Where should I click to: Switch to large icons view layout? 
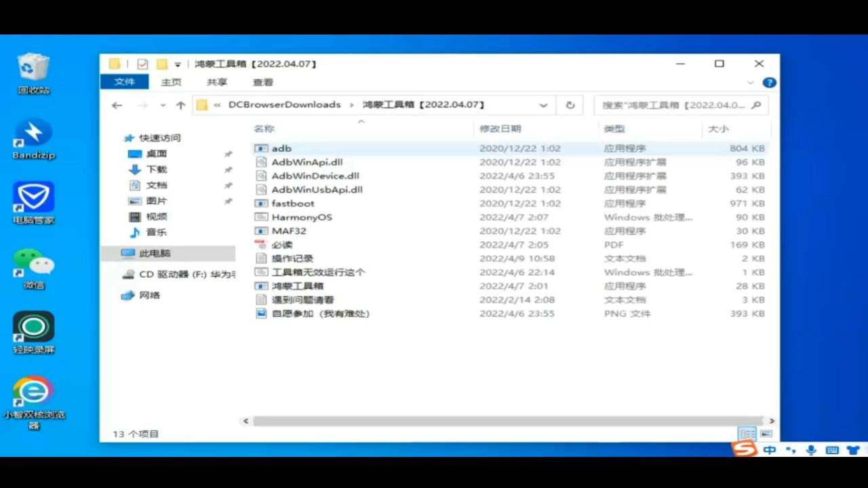[x=766, y=434]
